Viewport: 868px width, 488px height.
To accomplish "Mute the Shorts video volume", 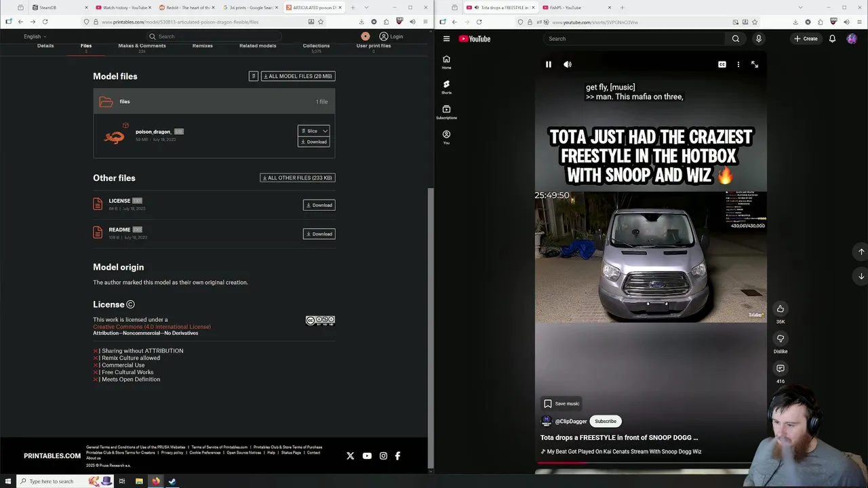I will tap(568, 64).
